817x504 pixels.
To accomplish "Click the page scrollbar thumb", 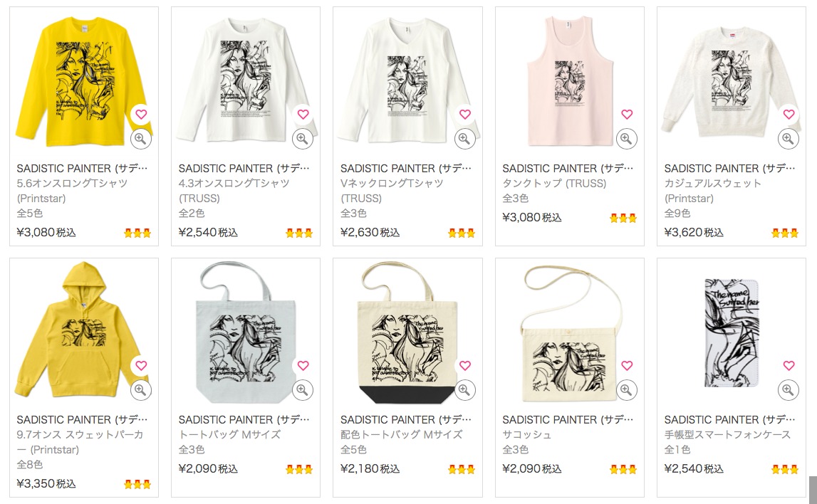I will click(812, 490).
